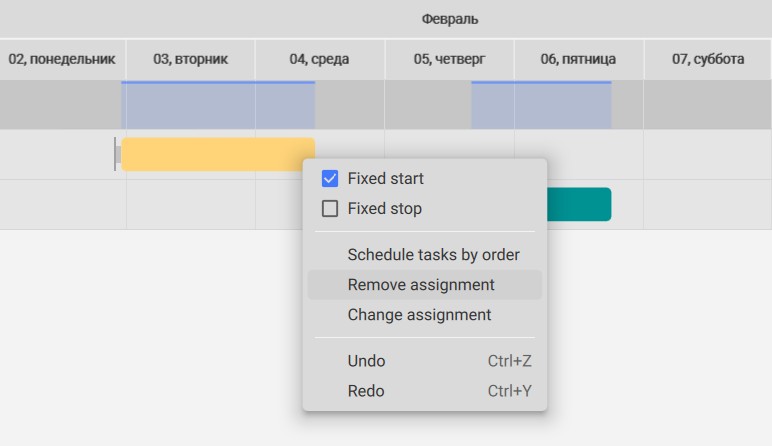This screenshot has height=446, width=772.
Task: Click the Fixed stop label text
Action: click(x=385, y=208)
